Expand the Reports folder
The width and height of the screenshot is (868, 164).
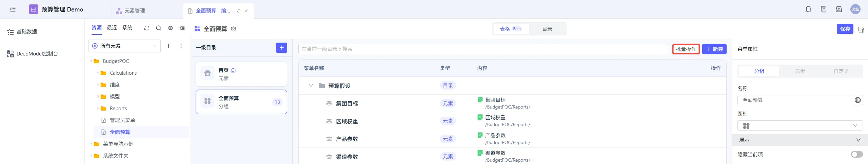coord(98,109)
